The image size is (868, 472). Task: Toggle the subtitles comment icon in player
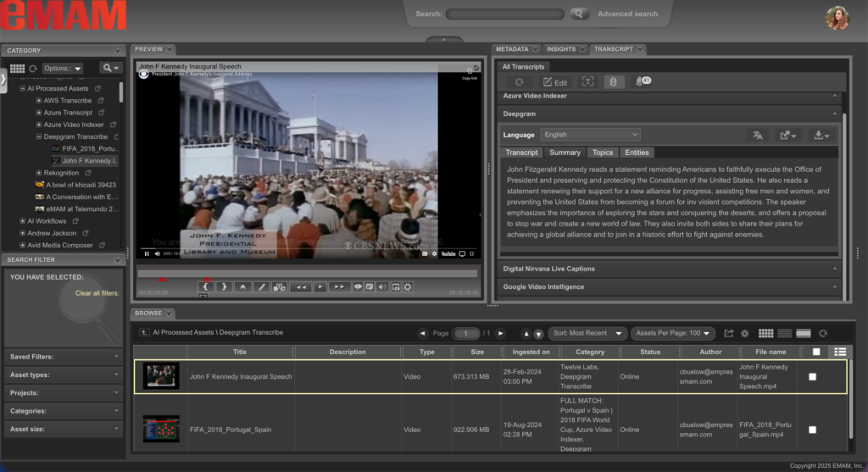pos(370,286)
